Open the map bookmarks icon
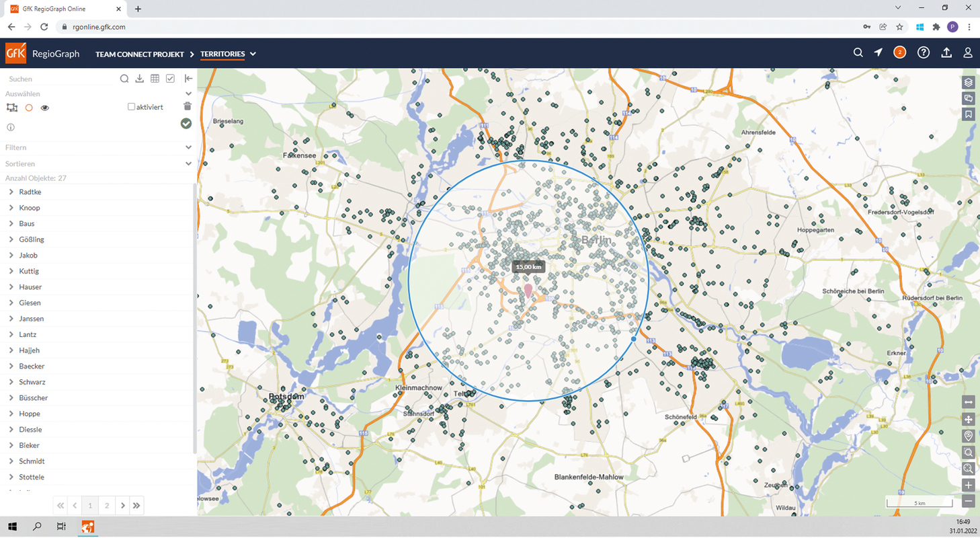 coord(969,114)
